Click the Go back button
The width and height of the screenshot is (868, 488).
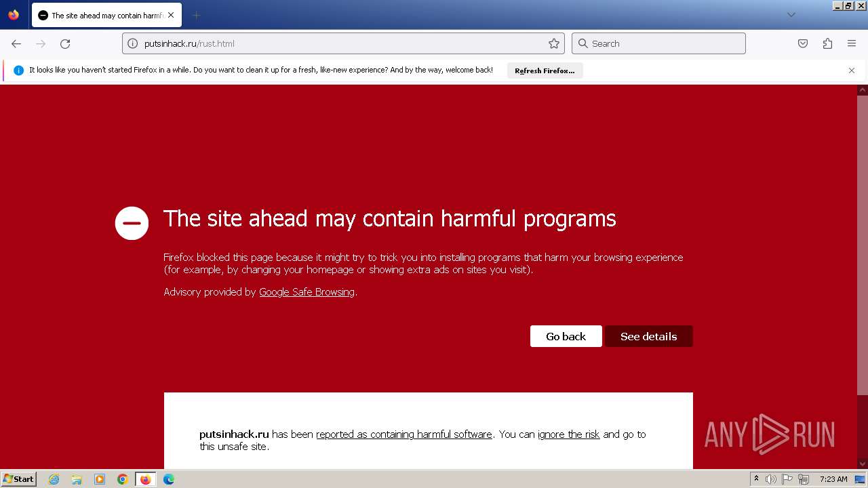[566, 336]
